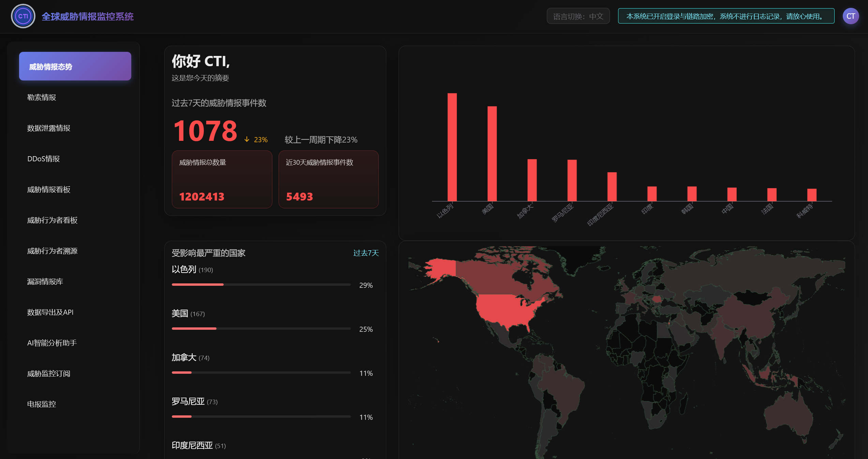Click the CTI logo icon
The image size is (868, 459).
[x=23, y=16]
